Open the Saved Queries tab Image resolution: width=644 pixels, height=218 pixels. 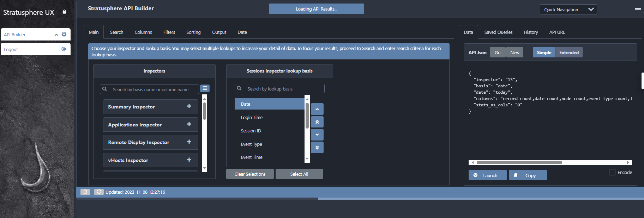tap(498, 32)
